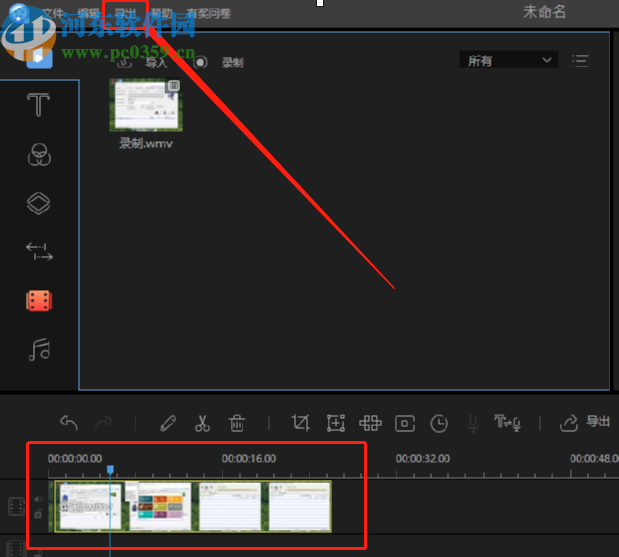Open the Music panel in sidebar
The height and width of the screenshot is (557, 619).
[x=39, y=350]
